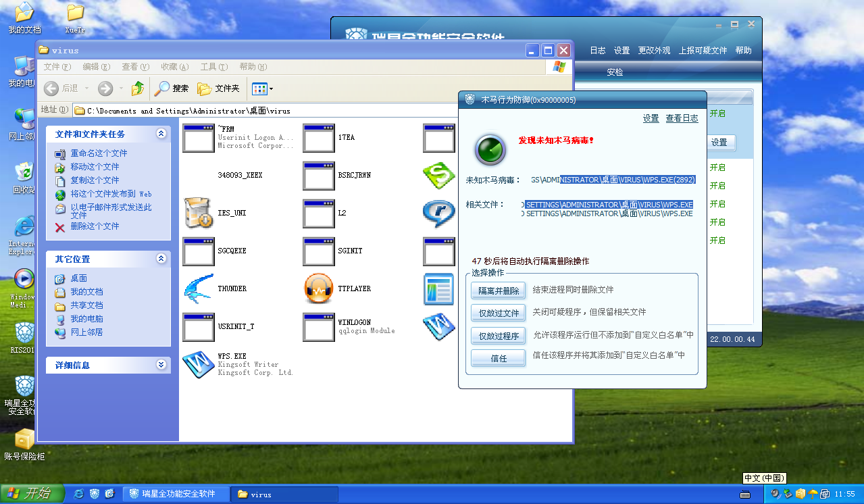Open the 帮助(H) menu in virus window

click(x=253, y=67)
